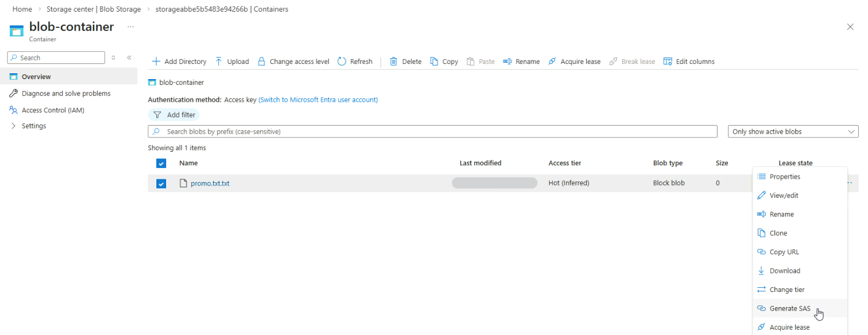Open the promo.txt.txt blob link
The width and height of the screenshot is (868, 335).
pos(210,184)
